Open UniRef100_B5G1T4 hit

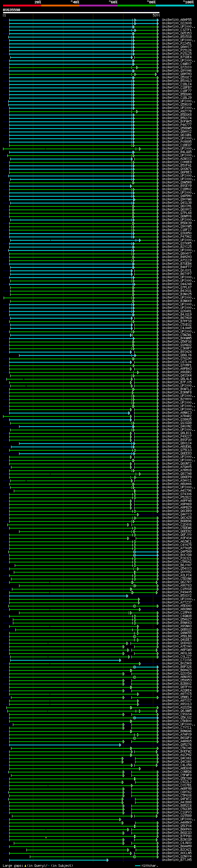coord(177,118)
